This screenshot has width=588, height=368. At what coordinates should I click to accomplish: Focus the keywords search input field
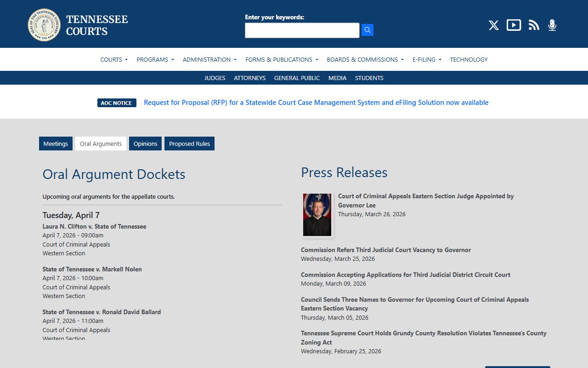pyautogui.click(x=302, y=30)
